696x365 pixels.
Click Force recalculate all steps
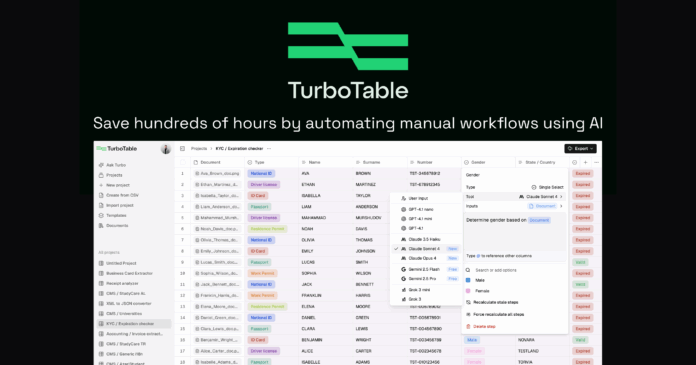click(498, 314)
